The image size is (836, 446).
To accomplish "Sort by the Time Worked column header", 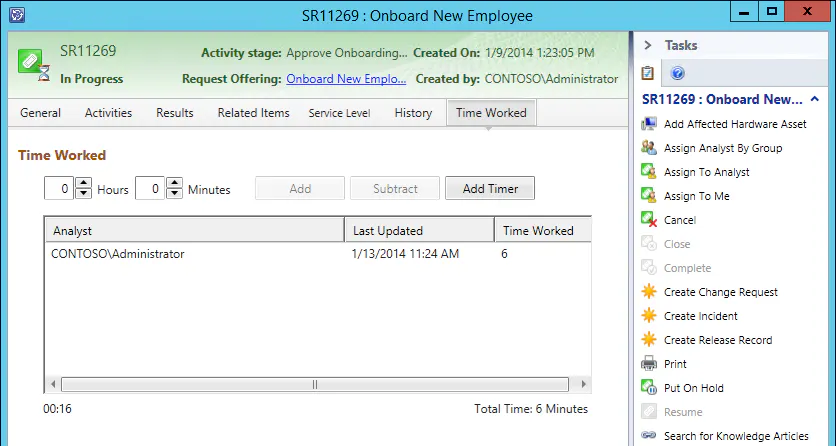I will [543, 231].
